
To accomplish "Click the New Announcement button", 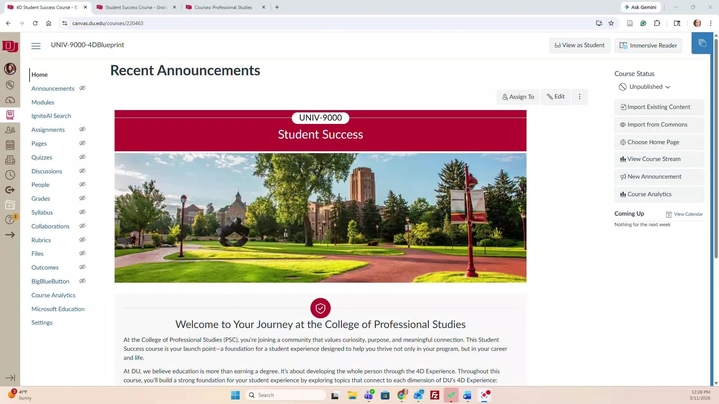I will [x=654, y=176].
